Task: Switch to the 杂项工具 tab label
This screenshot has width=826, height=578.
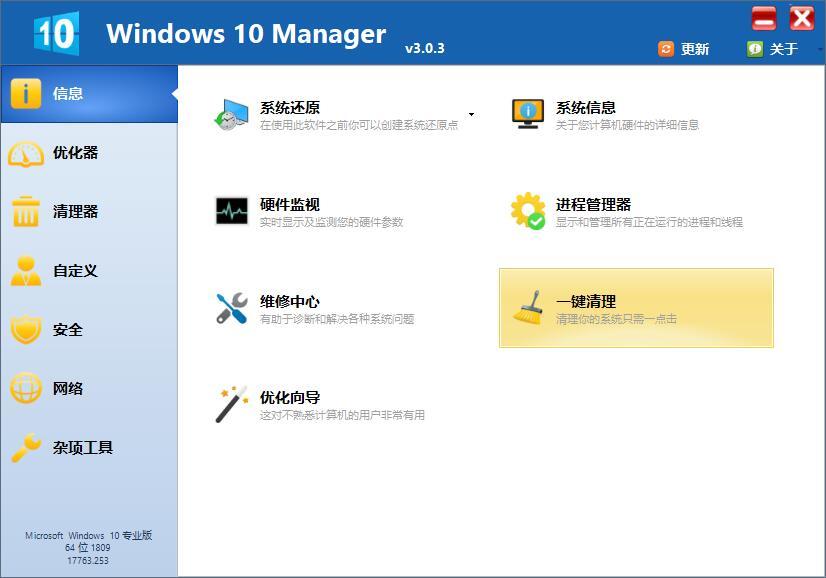Action: (x=83, y=448)
